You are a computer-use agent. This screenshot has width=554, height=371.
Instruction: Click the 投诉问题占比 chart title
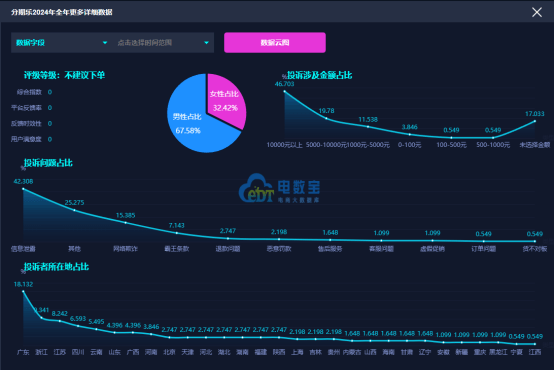click(x=48, y=163)
